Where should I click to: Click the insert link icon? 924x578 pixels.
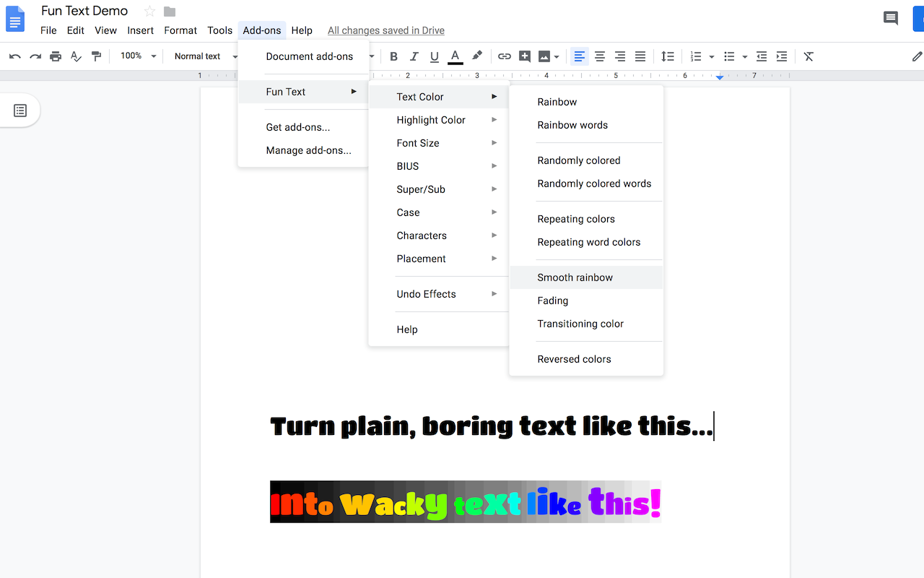(505, 56)
